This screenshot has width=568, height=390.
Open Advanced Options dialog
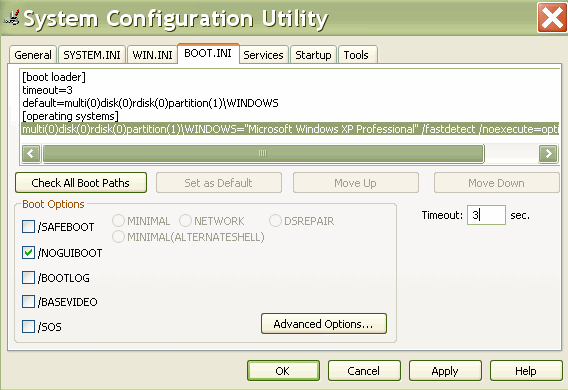323,324
